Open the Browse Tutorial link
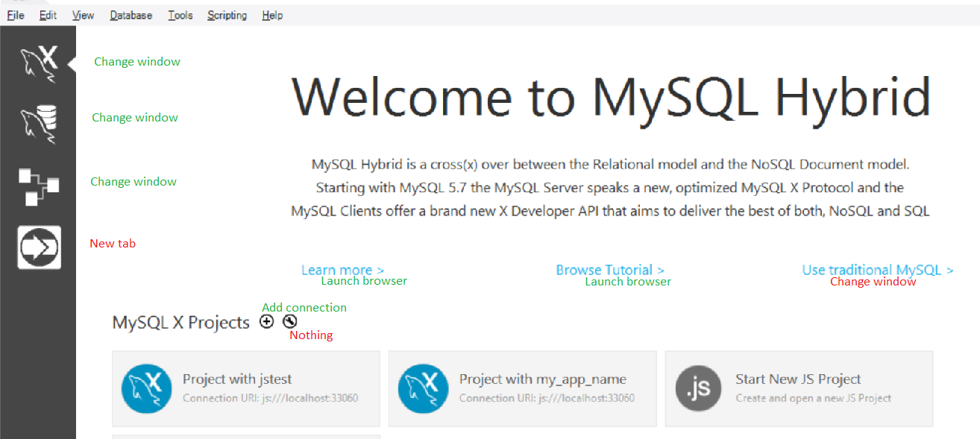The height and width of the screenshot is (439, 980). pos(610,270)
